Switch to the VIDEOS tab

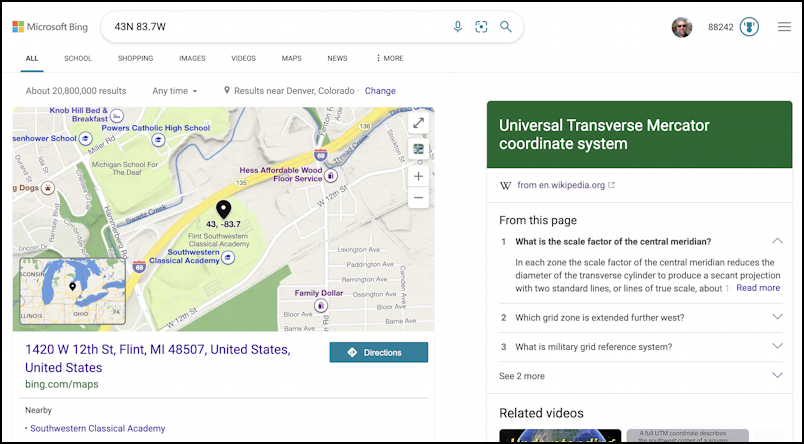point(244,58)
